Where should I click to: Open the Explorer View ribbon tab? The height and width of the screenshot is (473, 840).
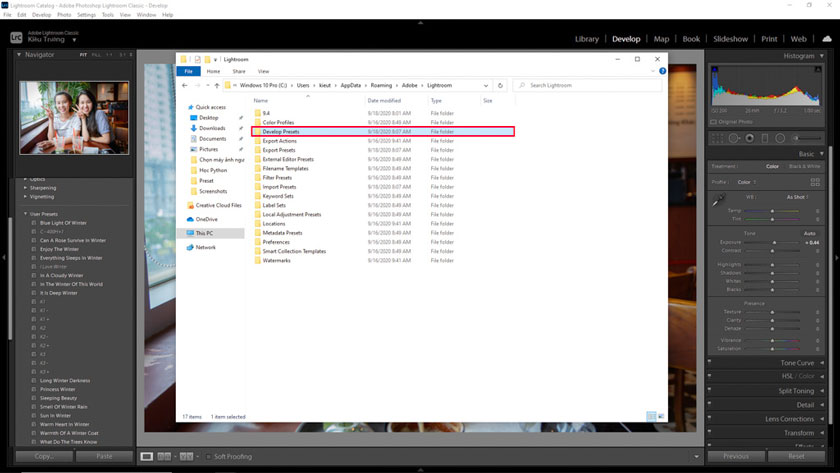click(264, 71)
